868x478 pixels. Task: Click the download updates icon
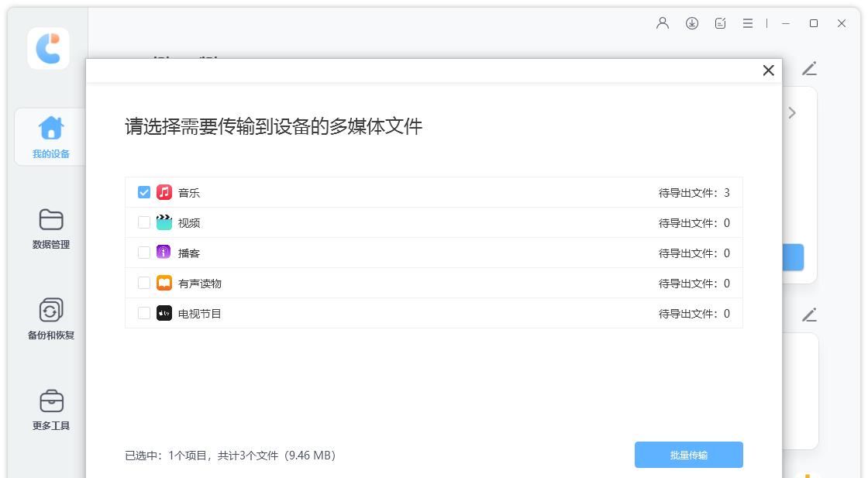691,23
